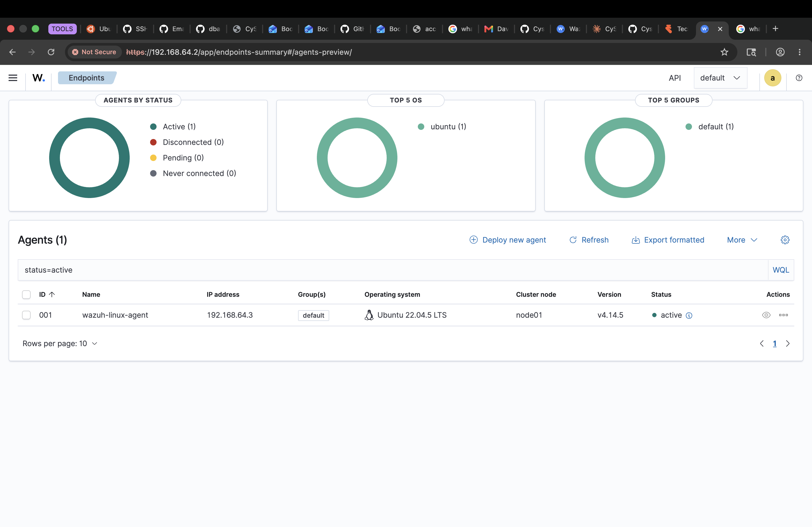Click the status=active search field
The width and height of the screenshot is (812, 527).
pyautogui.click(x=393, y=270)
